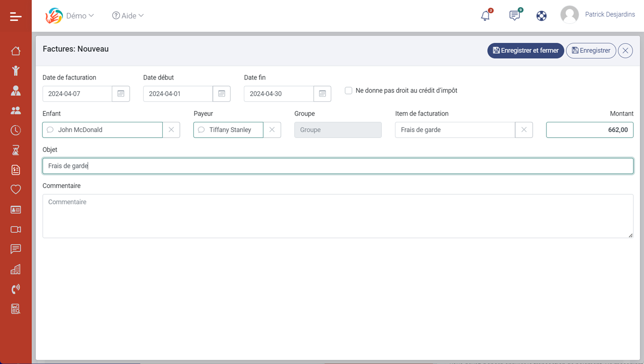Click the Commentaire resize handle corner
This screenshot has height=364, width=644.
pos(630,235)
